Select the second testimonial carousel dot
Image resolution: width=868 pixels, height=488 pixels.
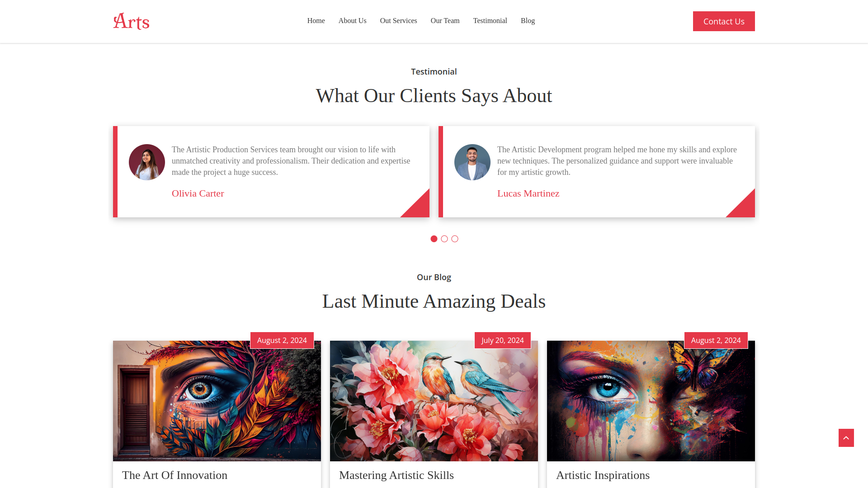coord(444,239)
